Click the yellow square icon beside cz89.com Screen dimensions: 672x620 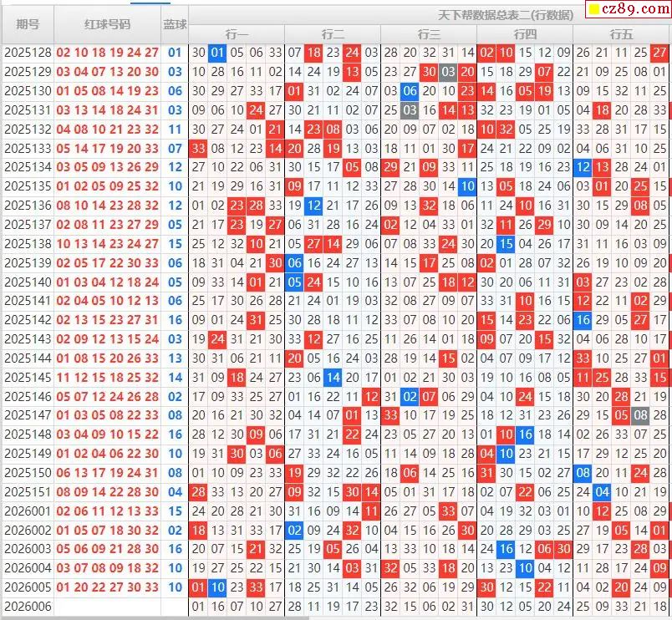point(594,10)
